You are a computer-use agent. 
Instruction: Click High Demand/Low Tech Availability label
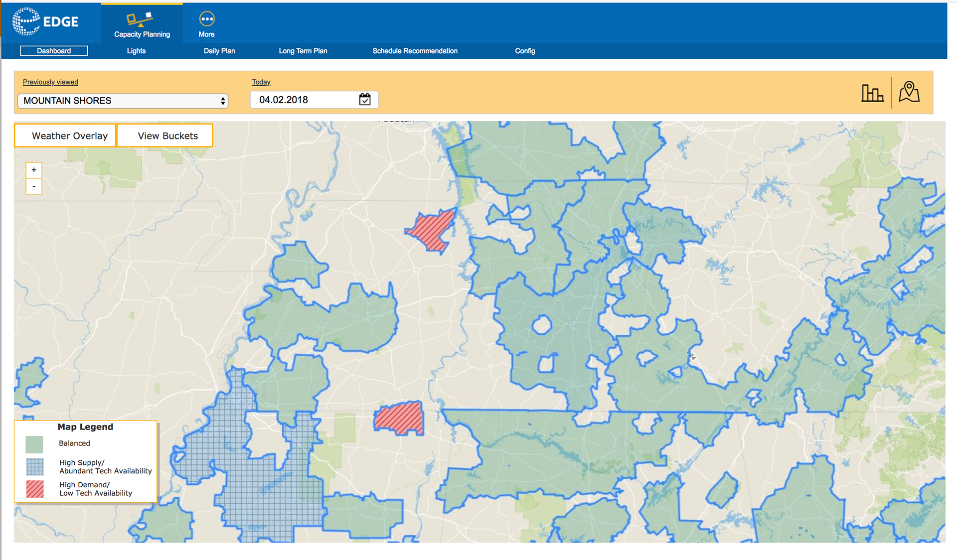[96, 489]
